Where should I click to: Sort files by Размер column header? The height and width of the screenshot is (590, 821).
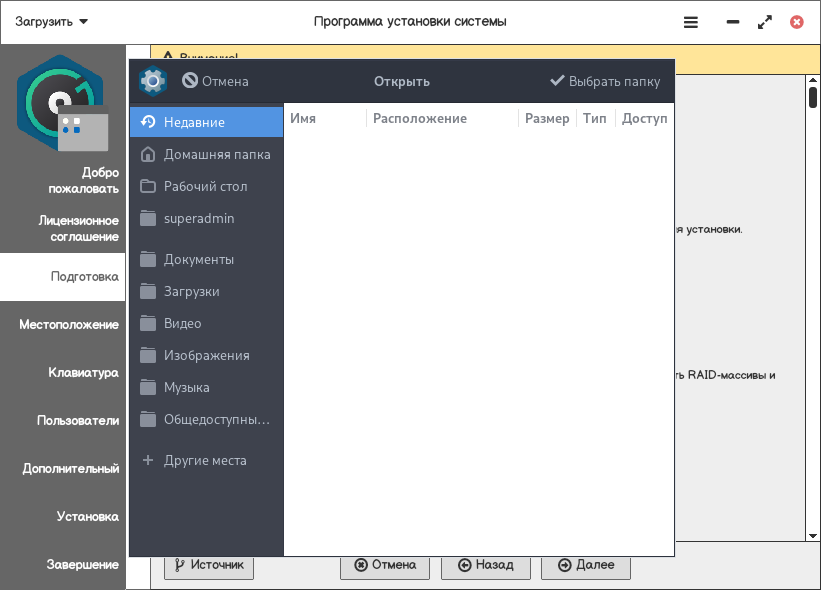pyautogui.click(x=547, y=118)
